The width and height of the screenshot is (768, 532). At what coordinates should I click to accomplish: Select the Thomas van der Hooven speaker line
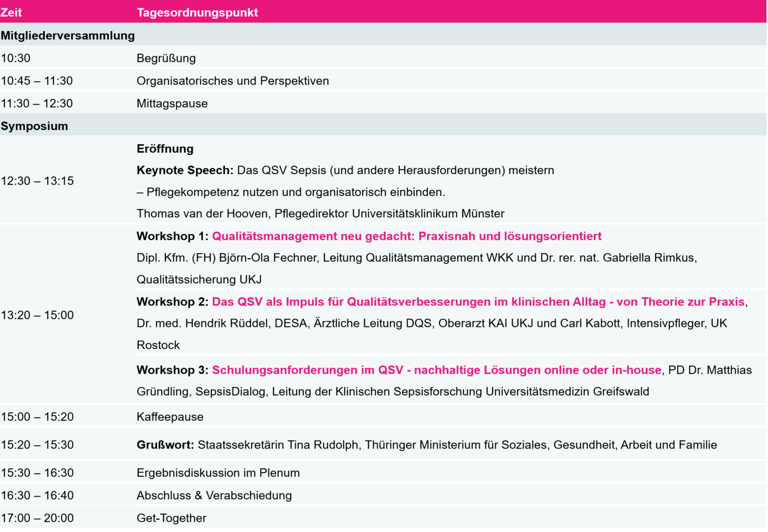[x=320, y=213]
